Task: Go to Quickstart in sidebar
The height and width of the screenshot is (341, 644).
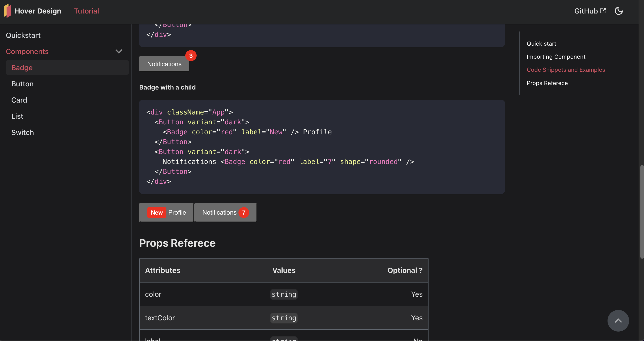Action: pyautogui.click(x=23, y=35)
